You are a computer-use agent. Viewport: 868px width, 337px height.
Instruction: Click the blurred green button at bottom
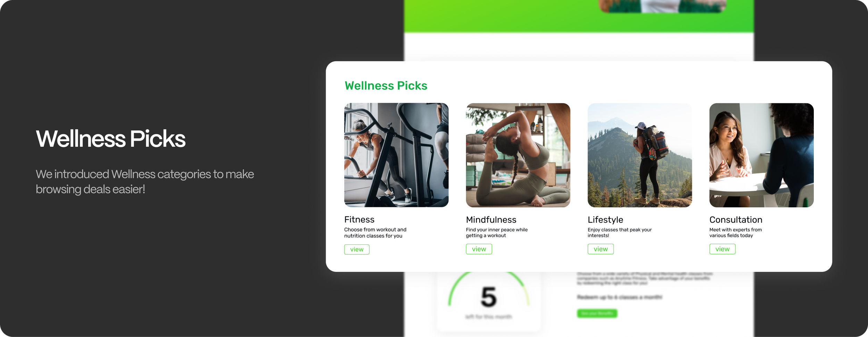(597, 313)
